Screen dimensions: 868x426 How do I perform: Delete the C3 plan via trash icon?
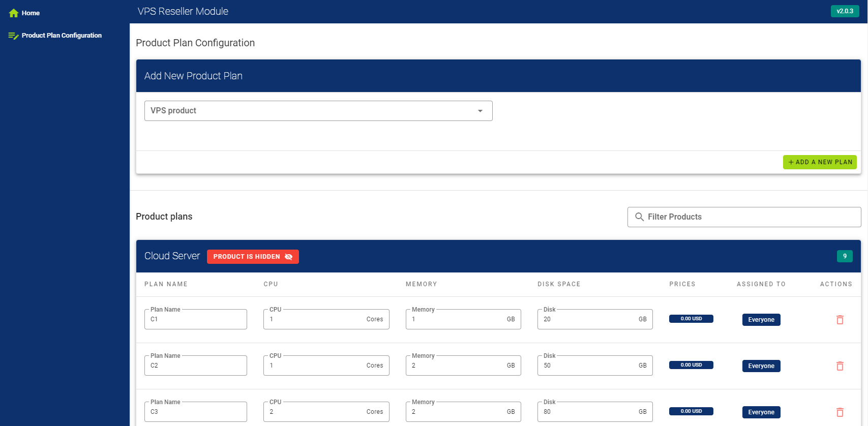tap(840, 412)
